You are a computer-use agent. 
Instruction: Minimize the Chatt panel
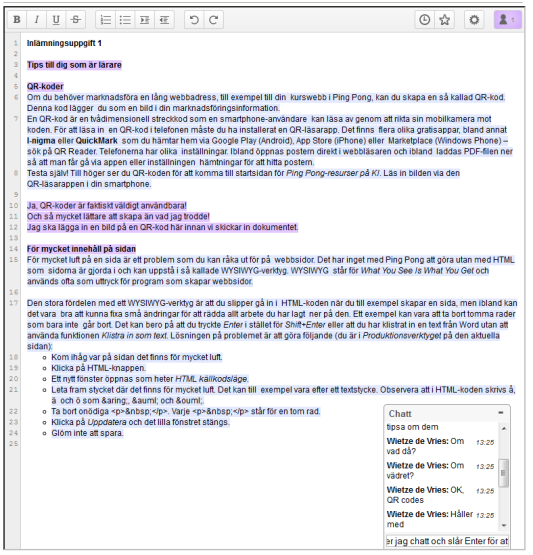(501, 413)
